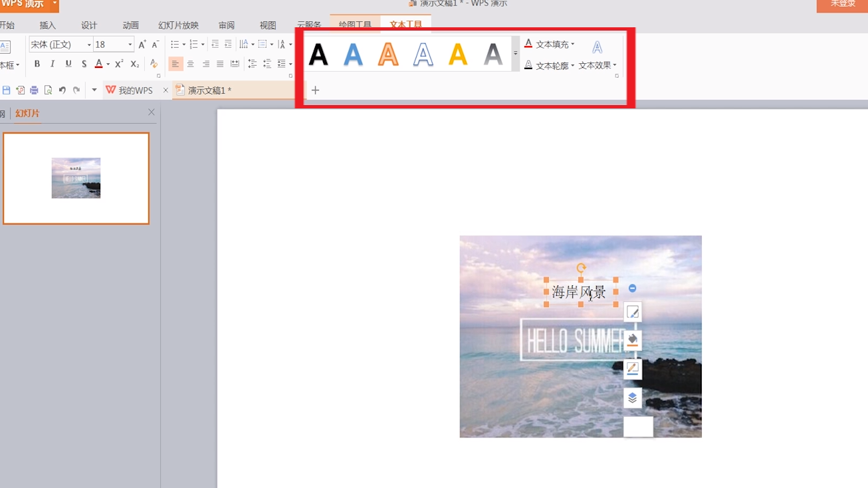Open the floating layer order icon
Viewport: 868px width, 488px height.
coord(632,398)
